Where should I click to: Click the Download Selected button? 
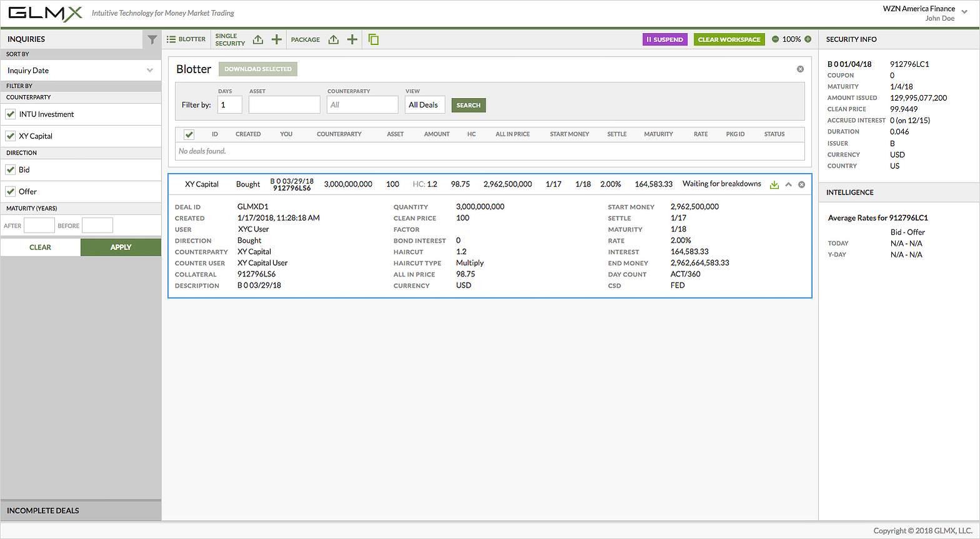pyautogui.click(x=258, y=69)
